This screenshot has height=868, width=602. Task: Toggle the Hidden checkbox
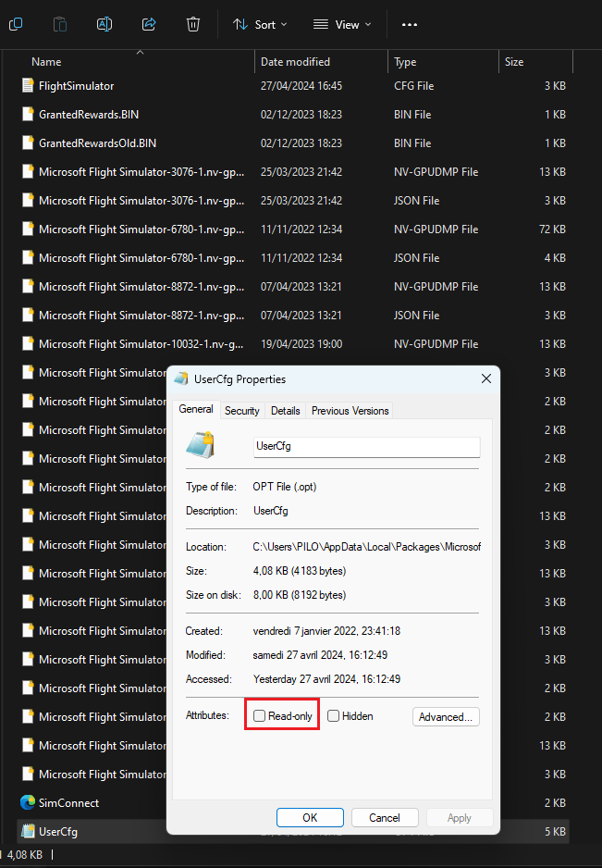333,715
